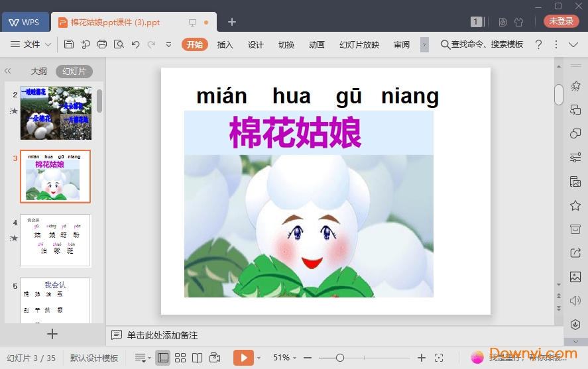Open the picture icon in right sidebar

coord(575,277)
